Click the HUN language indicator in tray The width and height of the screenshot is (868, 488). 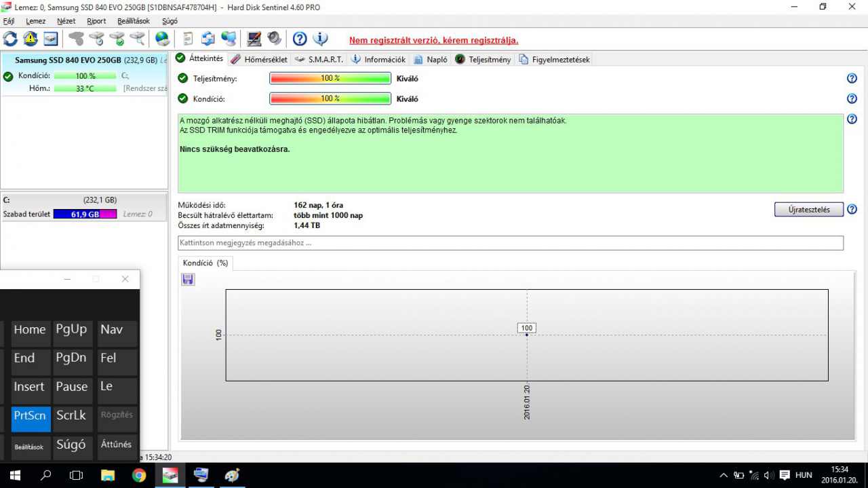[804, 475]
